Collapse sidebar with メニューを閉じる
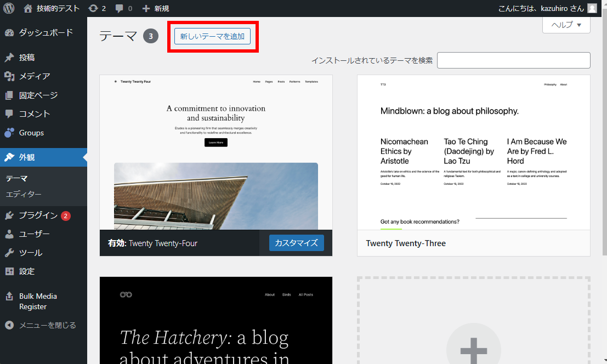 [x=47, y=325]
